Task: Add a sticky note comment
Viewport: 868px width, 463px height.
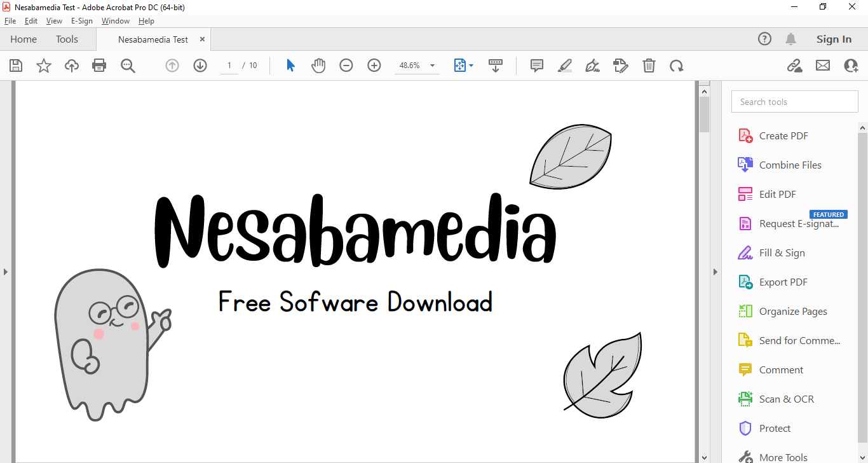Action: 537,66
